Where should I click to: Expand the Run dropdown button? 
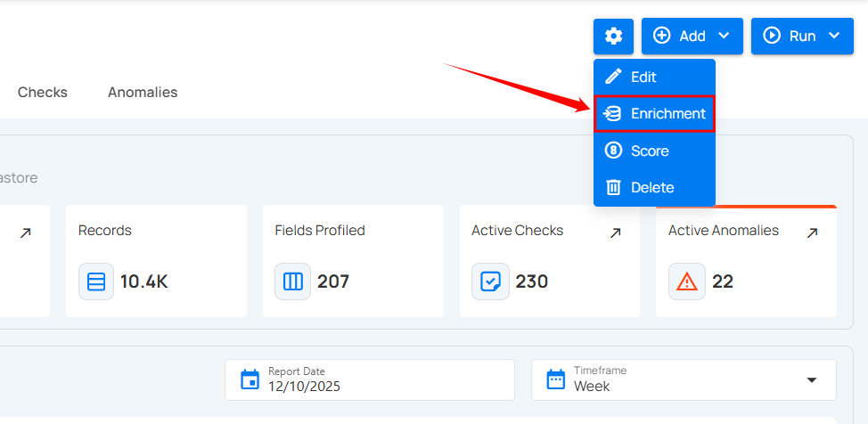point(802,37)
